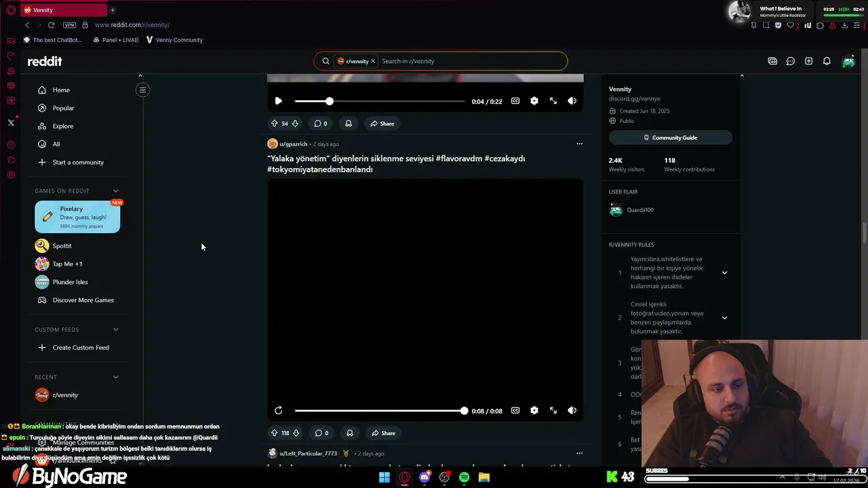Image resolution: width=868 pixels, height=488 pixels.
Task: Remove the r/vennity search scope chip
Action: pyautogui.click(x=372, y=61)
